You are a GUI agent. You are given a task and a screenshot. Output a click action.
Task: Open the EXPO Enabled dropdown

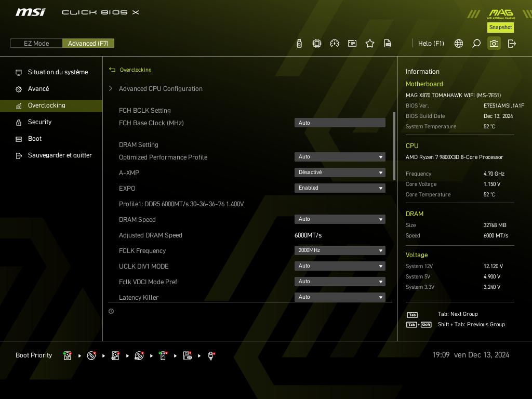(340, 188)
